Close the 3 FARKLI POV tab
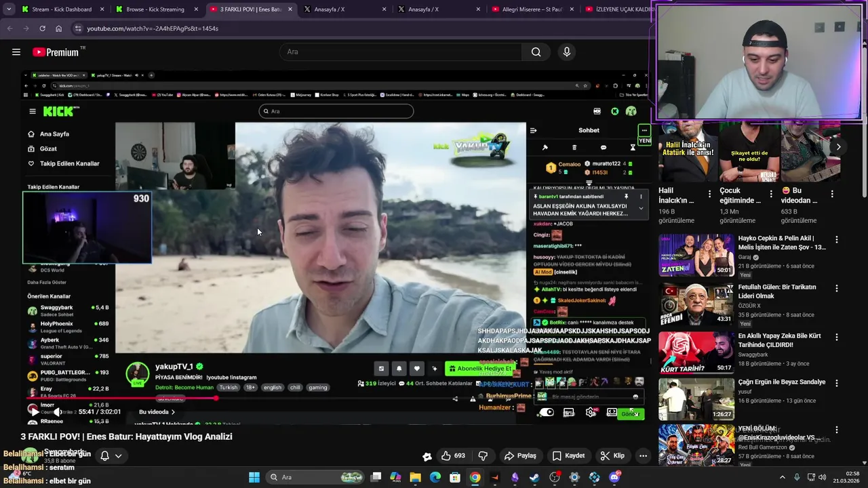The image size is (868, 488). (x=290, y=9)
